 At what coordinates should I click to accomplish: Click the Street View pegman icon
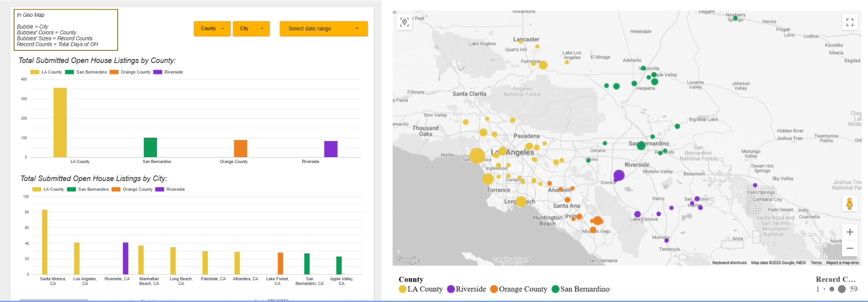pyautogui.click(x=849, y=204)
